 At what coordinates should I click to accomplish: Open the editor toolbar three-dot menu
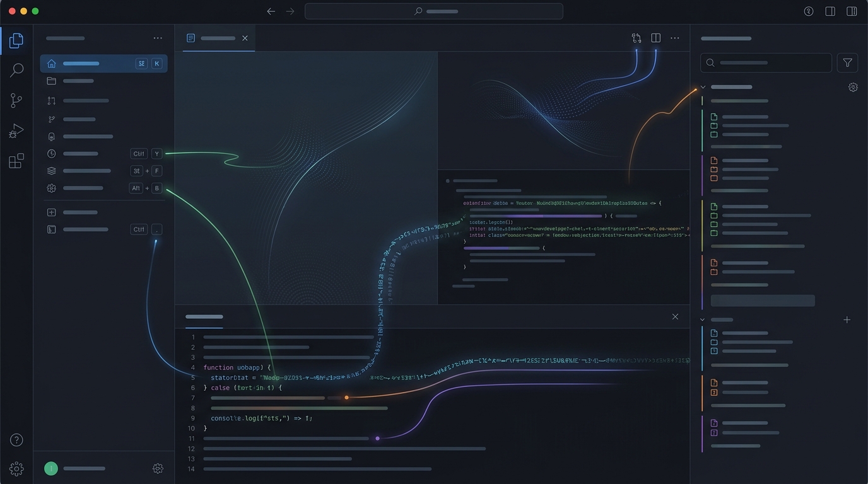coord(675,38)
